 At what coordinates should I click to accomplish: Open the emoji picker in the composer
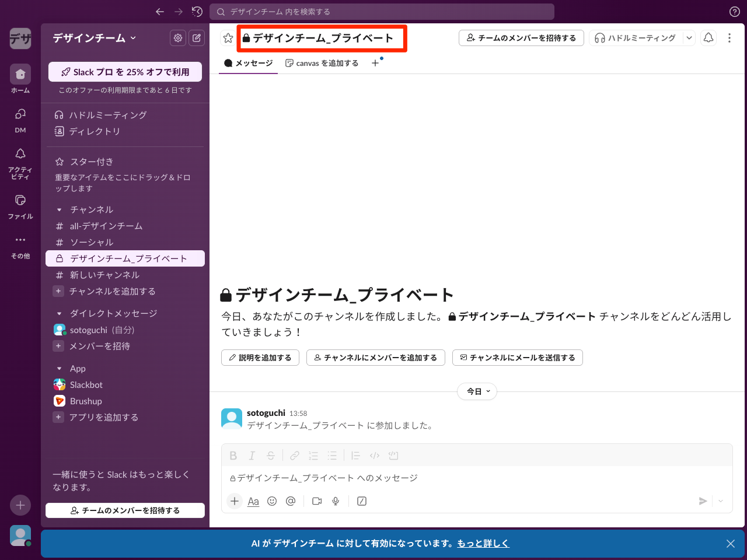272,501
